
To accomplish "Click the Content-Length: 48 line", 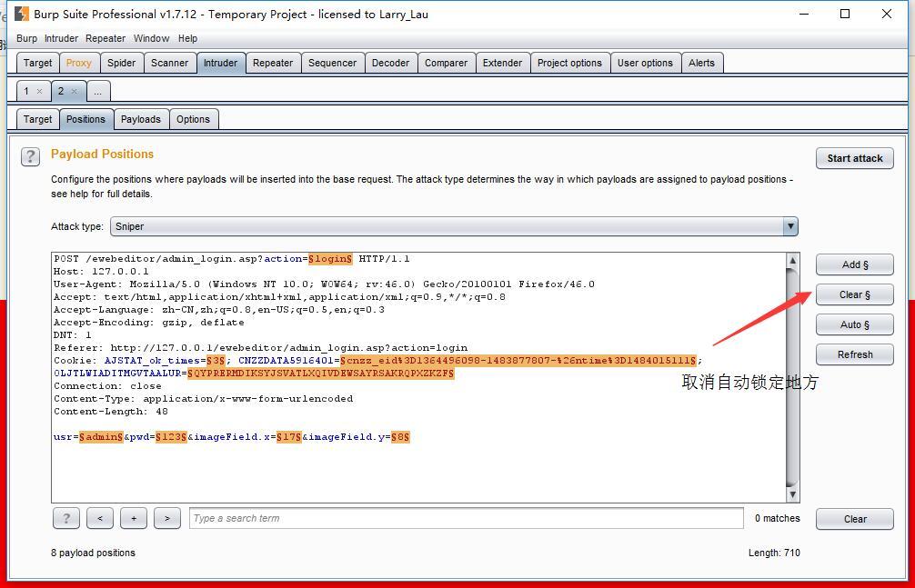I will 111,412.
